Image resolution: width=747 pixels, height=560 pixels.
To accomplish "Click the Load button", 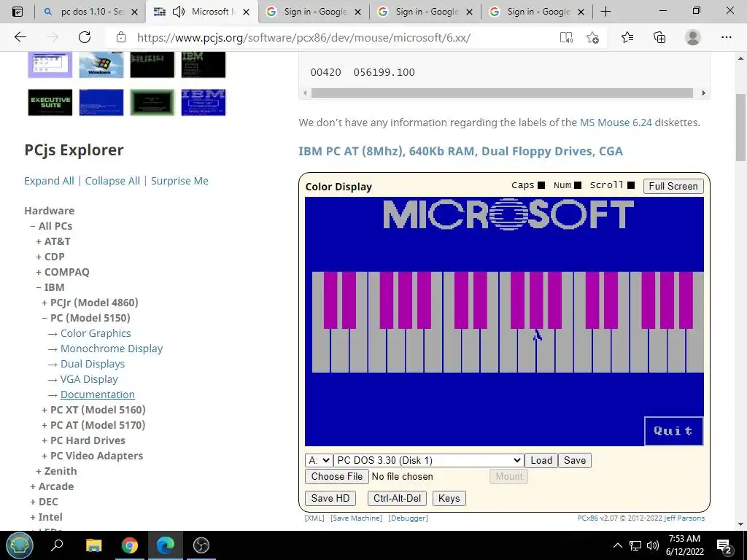I will tap(541, 461).
